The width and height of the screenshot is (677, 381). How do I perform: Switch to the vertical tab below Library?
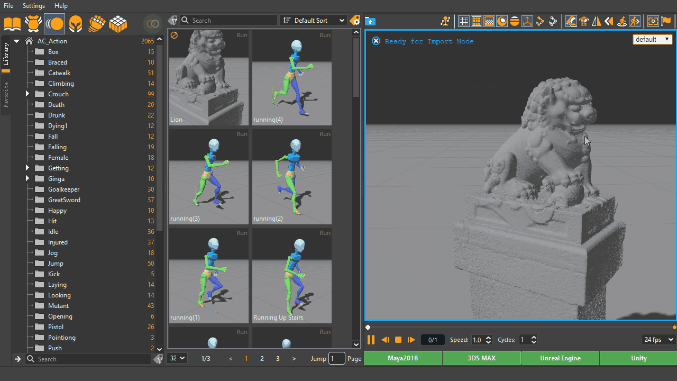click(x=6, y=94)
